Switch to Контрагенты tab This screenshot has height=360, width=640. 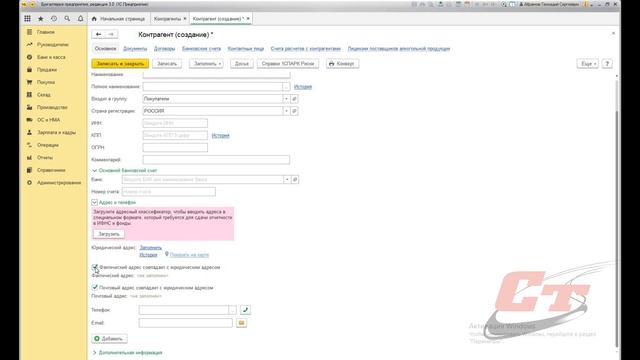169,19
